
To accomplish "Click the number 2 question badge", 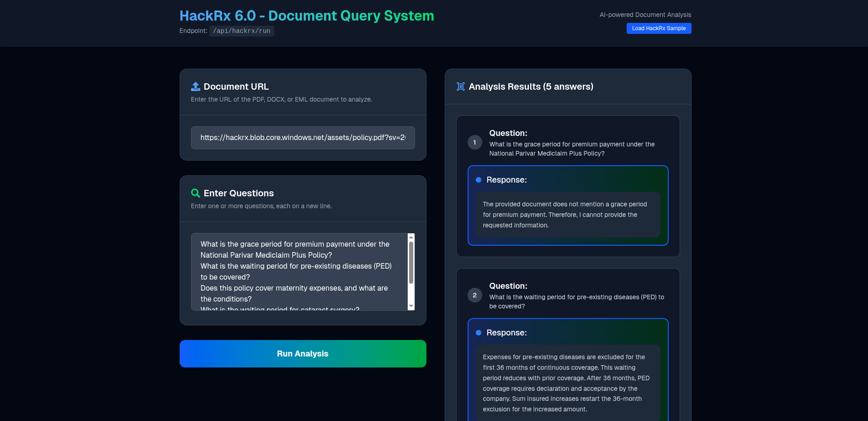I will (x=474, y=295).
